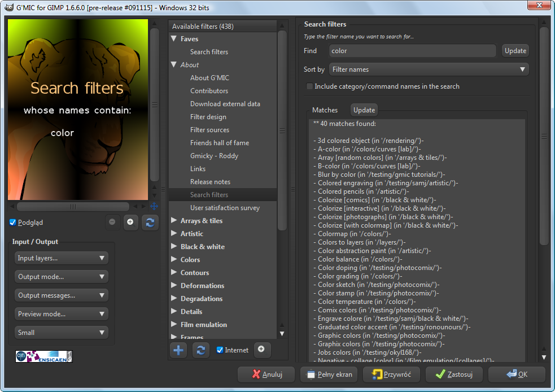This screenshot has height=392, width=555.
Task: Click the G'MIC title bar icon
Action: click(8, 7)
